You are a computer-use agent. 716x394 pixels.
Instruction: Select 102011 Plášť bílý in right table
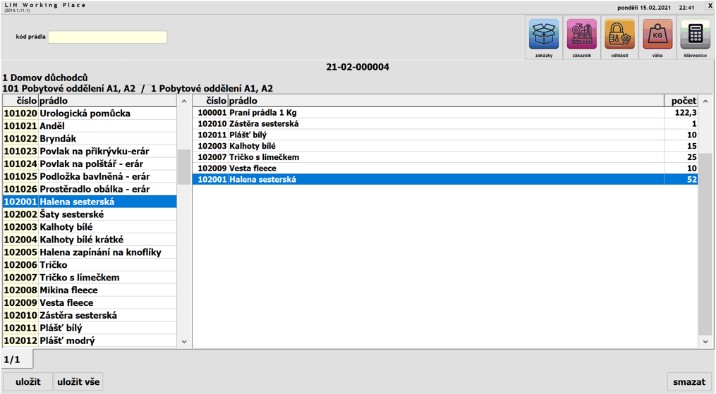tap(445, 135)
